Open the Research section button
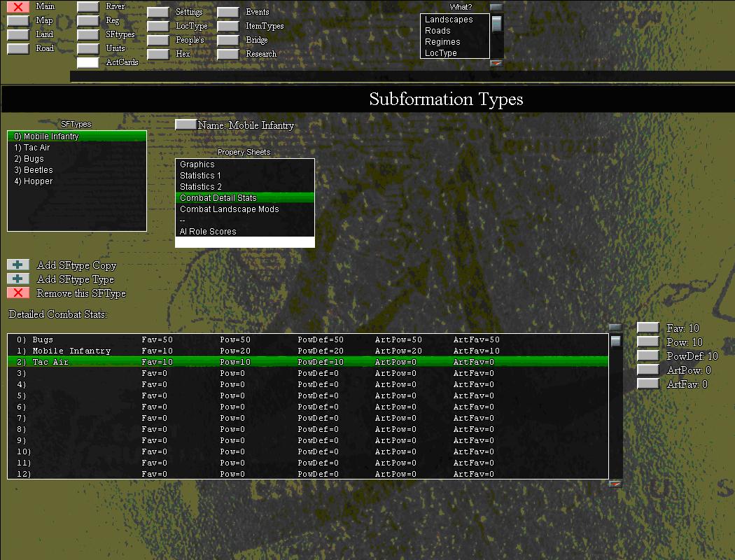Screen dimensions: 735x560 (x=228, y=55)
